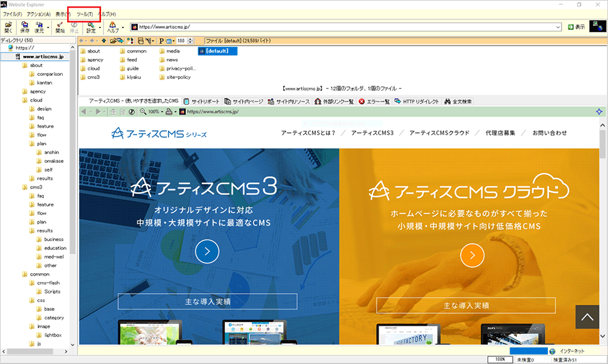Select the cms-flash folder in tree
The width and height of the screenshot is (608, 364).
pyautogui.click(x=45, y=283)
